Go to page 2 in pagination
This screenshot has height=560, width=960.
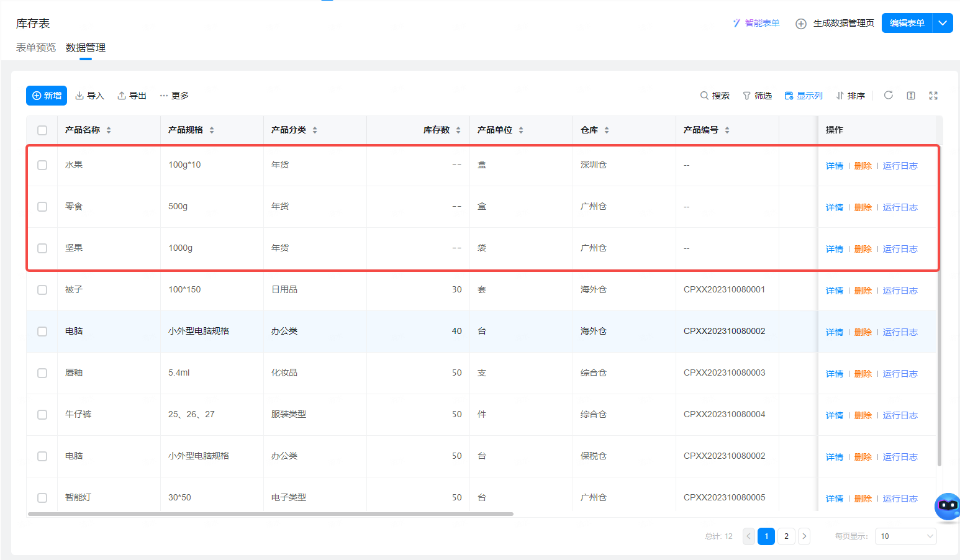point(786,536)
